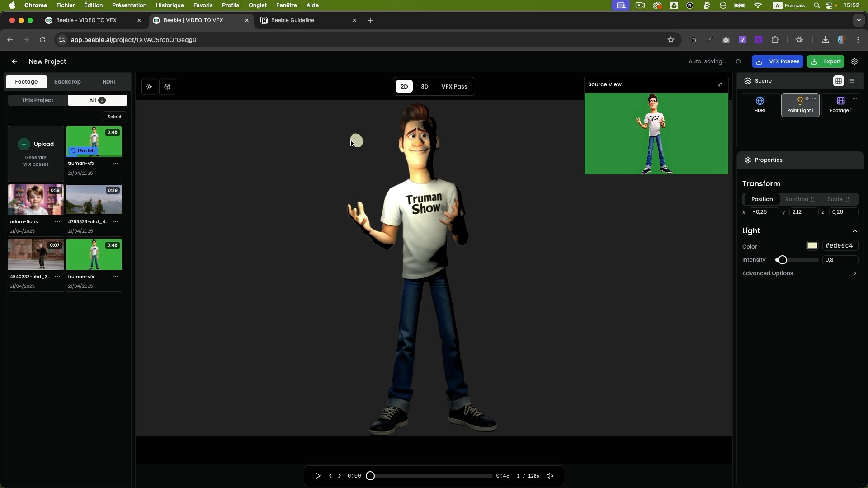Open the Français input source menu
The width and height of the screenshot is (868, 488).
click(x=789, y=5)
